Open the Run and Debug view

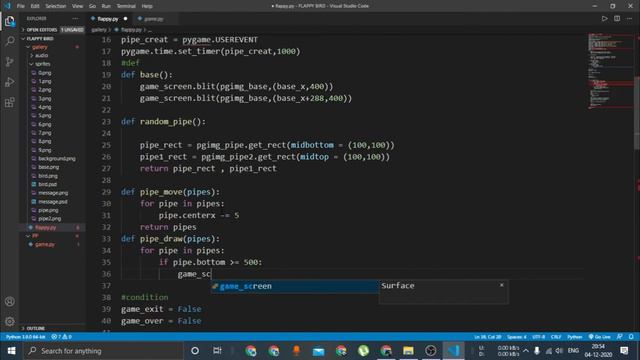(10, 82)
